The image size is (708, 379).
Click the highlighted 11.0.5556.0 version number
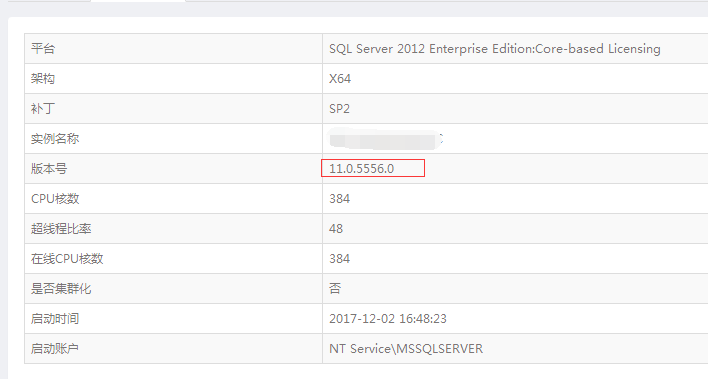click(362, 168)
